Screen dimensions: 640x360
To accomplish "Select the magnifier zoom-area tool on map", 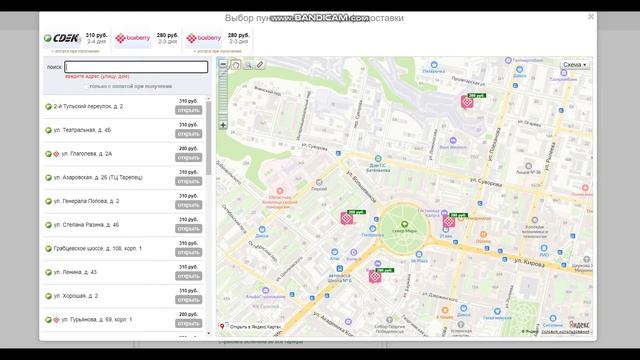I will (248, 64).
